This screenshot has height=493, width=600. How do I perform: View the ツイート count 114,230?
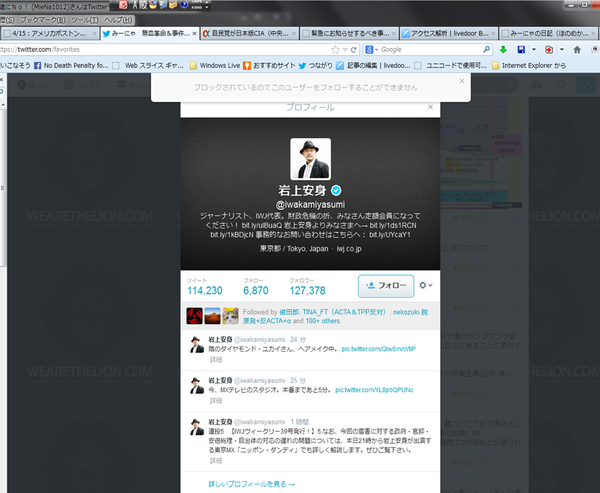[205, 287]
